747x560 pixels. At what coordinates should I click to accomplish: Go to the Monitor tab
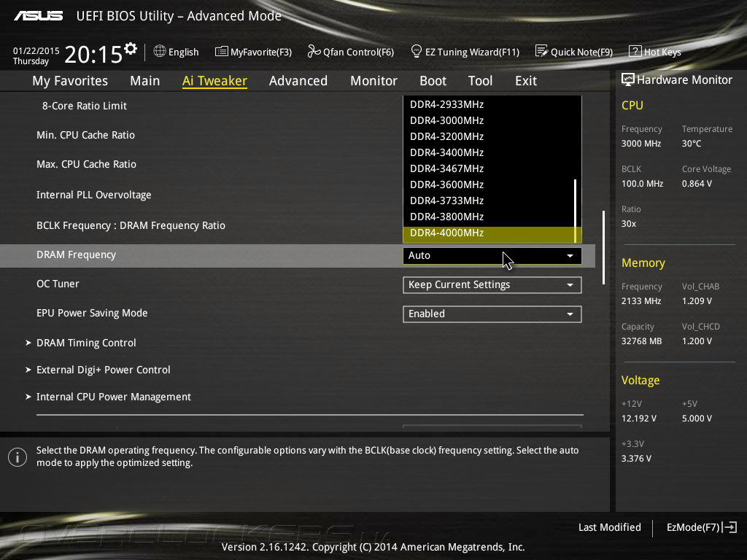374,81
